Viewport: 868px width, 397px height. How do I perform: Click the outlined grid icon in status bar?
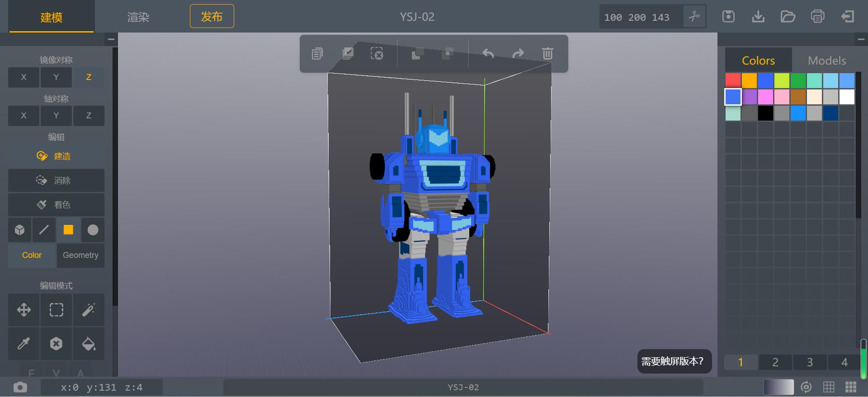(829, 387)
